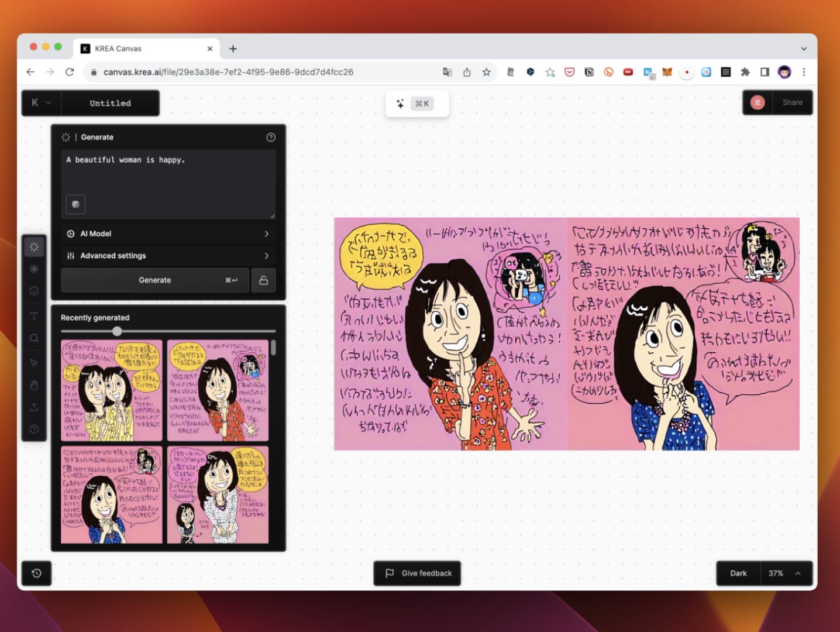Screen dimensions: 840x632
Task: Open the tab list chevron in Chrome
Action: [804, 49]
